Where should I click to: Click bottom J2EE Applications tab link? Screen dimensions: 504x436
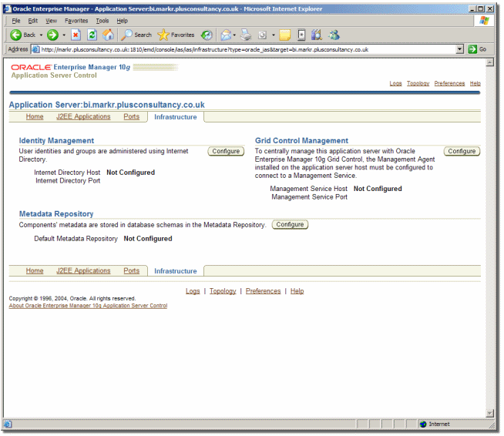pos(83,271)
